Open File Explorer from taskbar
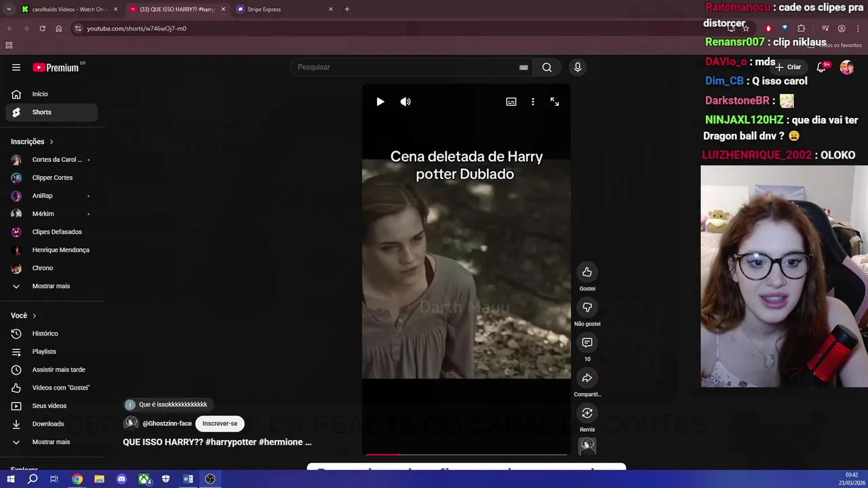 [99, 479]
